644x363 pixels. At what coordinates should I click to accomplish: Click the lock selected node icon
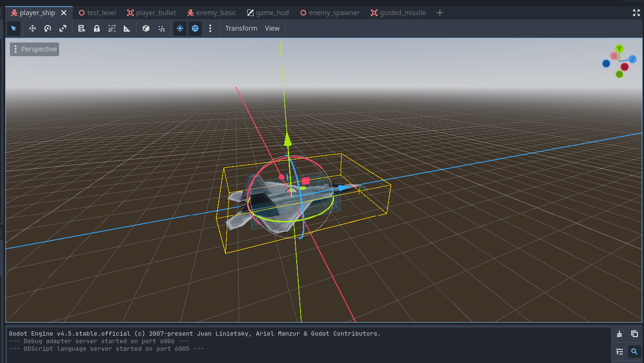click(x=97, y=28)
